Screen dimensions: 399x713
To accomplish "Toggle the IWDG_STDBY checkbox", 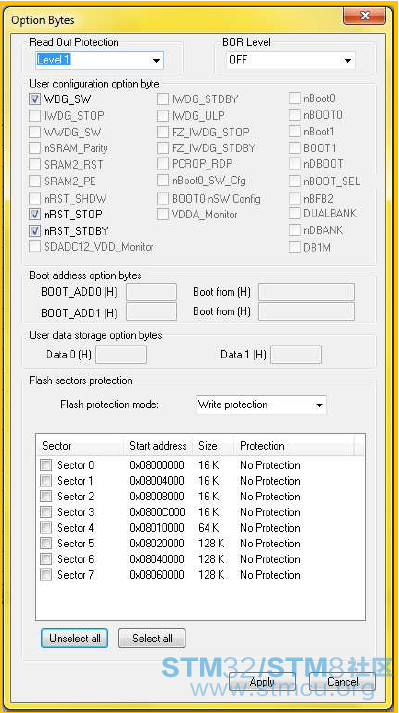I will tap(163, 98).
